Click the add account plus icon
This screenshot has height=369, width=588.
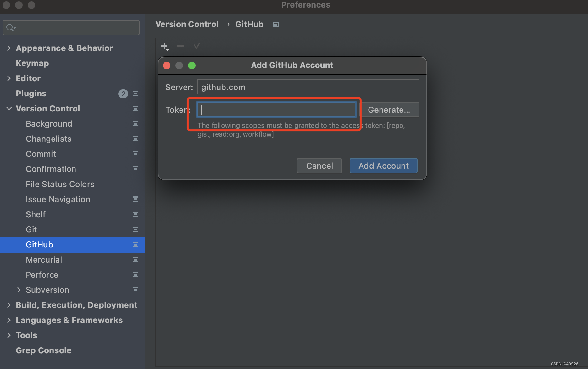165,47
